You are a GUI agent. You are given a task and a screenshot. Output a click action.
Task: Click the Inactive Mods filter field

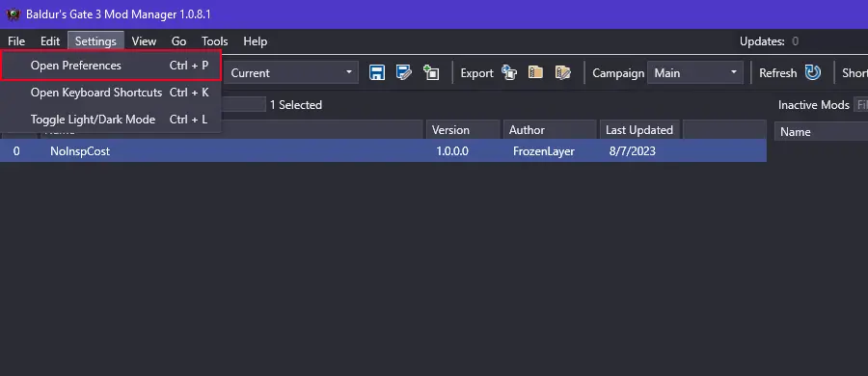(861, 105)
